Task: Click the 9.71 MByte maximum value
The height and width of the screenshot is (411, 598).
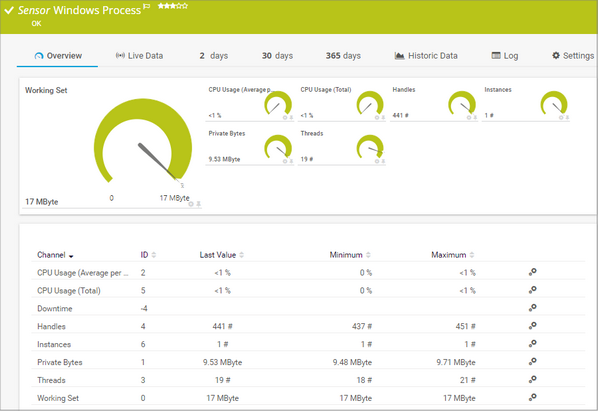Action: click(x=456, y=362)
